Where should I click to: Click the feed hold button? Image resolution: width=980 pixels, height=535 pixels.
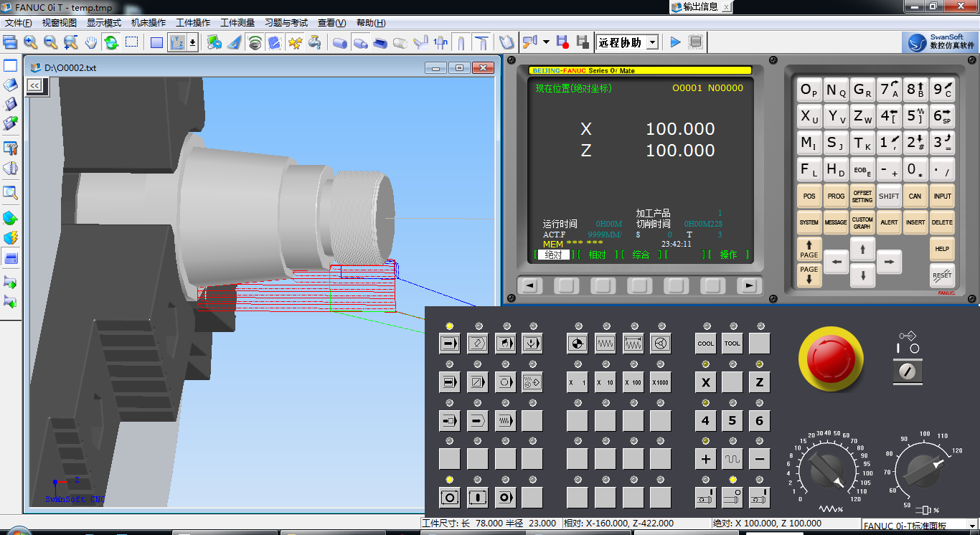(478, 497)
